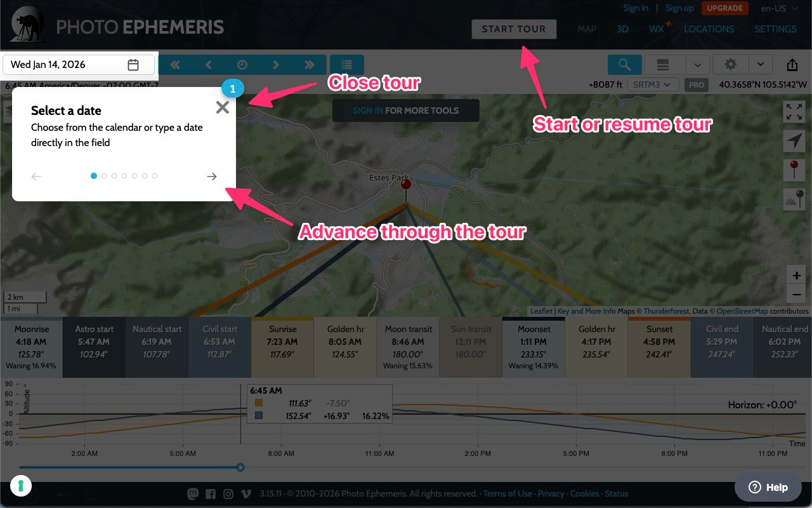Open the OpenStreetMap contributors link
The height and width of the screenshot is (508, 812).
[x=742, y=311]
